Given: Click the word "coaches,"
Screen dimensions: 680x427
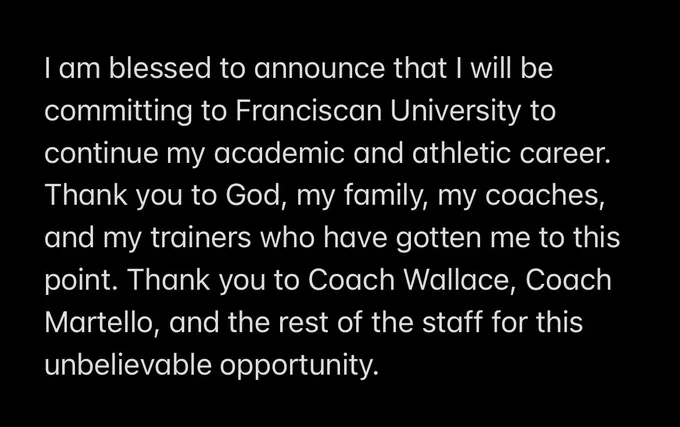Looking at the screenshot, I should click(545, 196).
